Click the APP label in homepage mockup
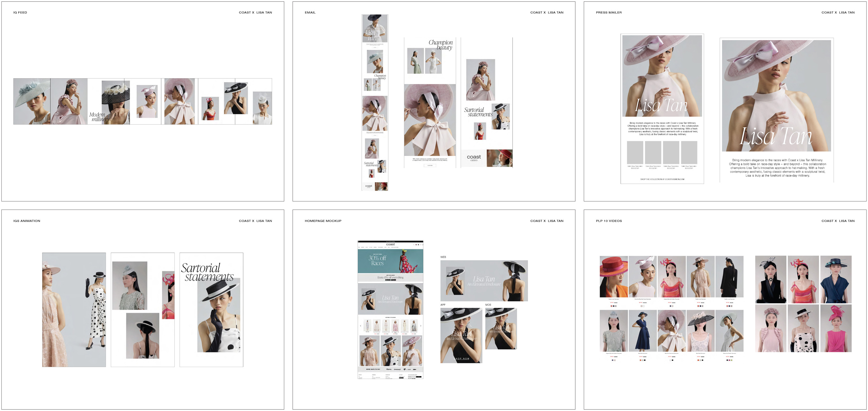The image size is (868, 411). (443, 305)
